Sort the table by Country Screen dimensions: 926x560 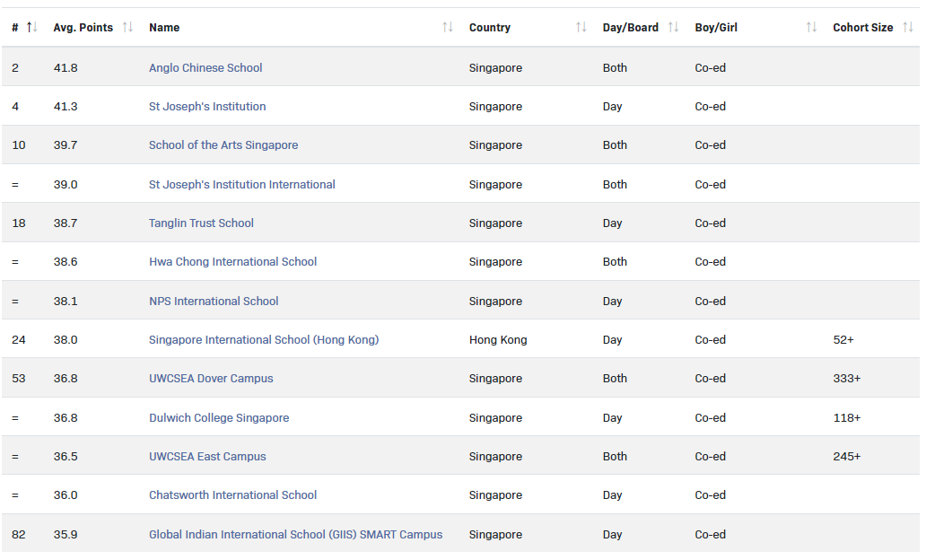581,27
